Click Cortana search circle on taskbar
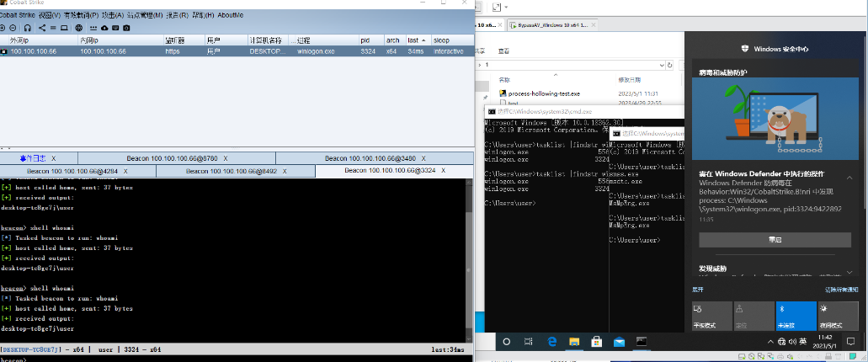This screenshot has width=868, height=362. pyautogui.click(x=506, y=342)
